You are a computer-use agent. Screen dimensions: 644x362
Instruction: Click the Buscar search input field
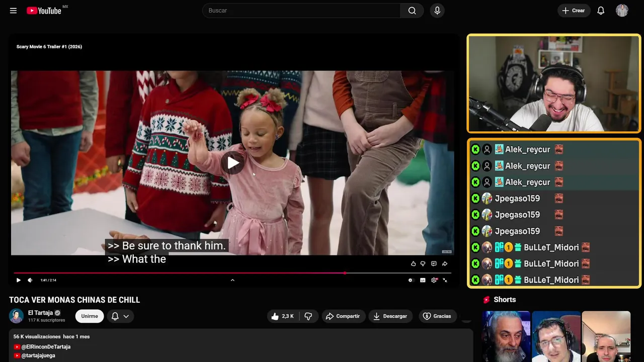coord(301,11)
